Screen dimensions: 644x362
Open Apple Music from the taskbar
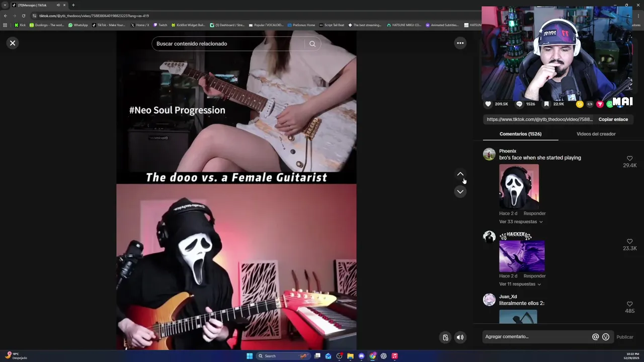coord(394,356)
